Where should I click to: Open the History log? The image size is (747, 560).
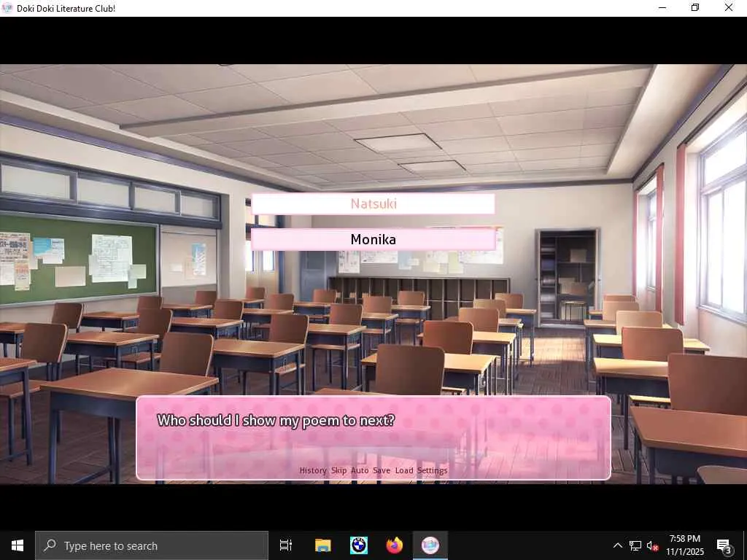(313, 470)
